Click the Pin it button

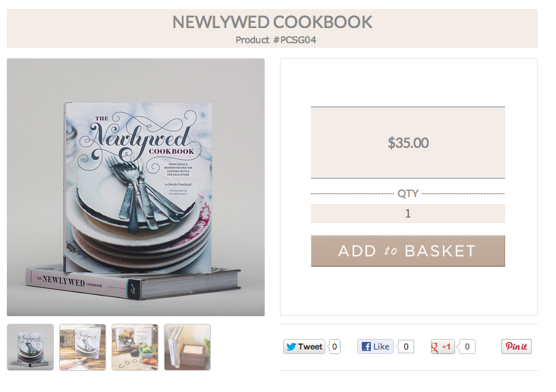pyautogui.click(x=517, y=347)
